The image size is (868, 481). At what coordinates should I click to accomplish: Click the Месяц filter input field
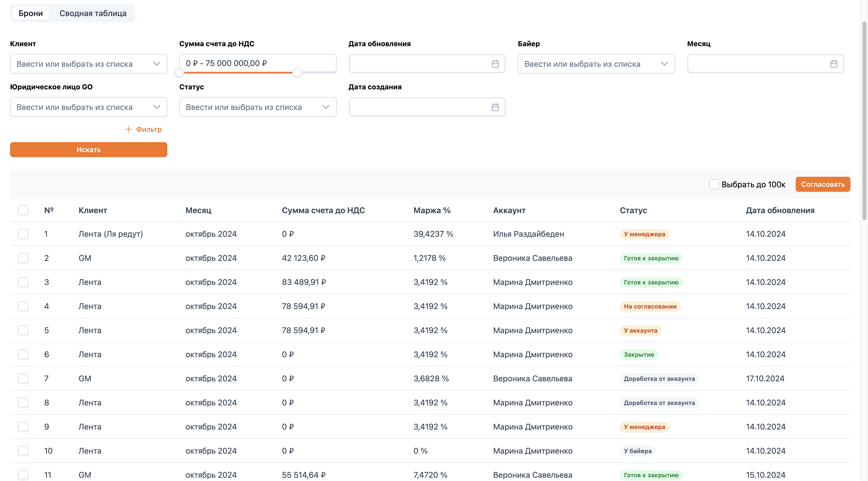(765, 64)
